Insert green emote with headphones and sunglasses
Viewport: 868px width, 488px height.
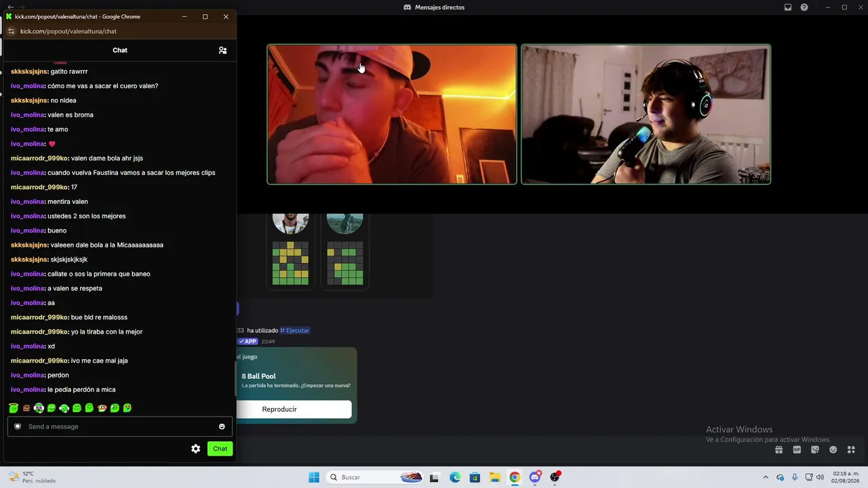pos(39,408)
